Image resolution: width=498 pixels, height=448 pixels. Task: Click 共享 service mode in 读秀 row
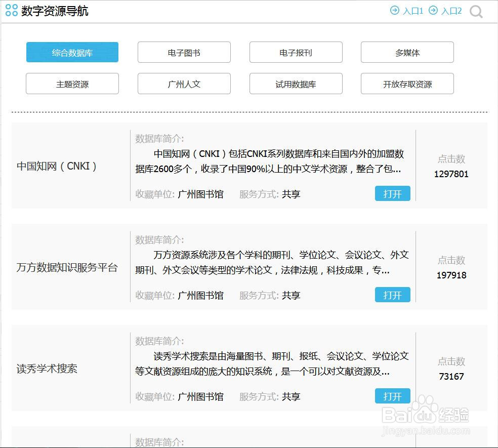tap(291, 396)
